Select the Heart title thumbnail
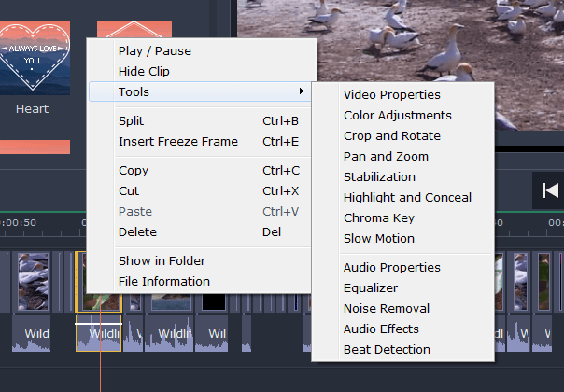The height and width of the screenshot is (392, 564). [x=33, y=60]
